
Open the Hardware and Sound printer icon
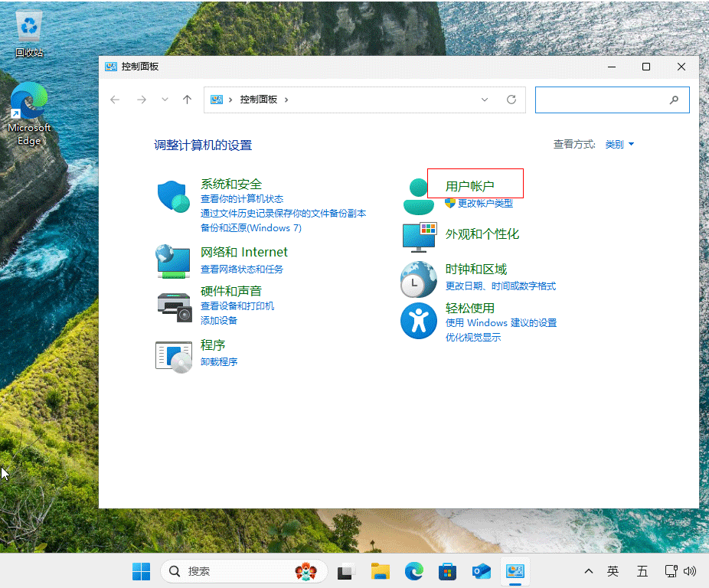pos(175,307)
